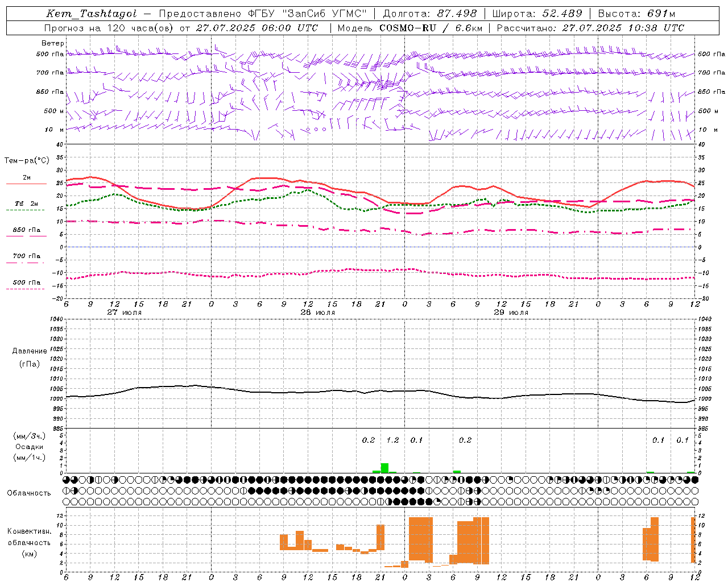The height and width of the screenshot is (582, 728).
Task: Click the 'Td 2м' dew point legend entry
Action: [26, 204]
